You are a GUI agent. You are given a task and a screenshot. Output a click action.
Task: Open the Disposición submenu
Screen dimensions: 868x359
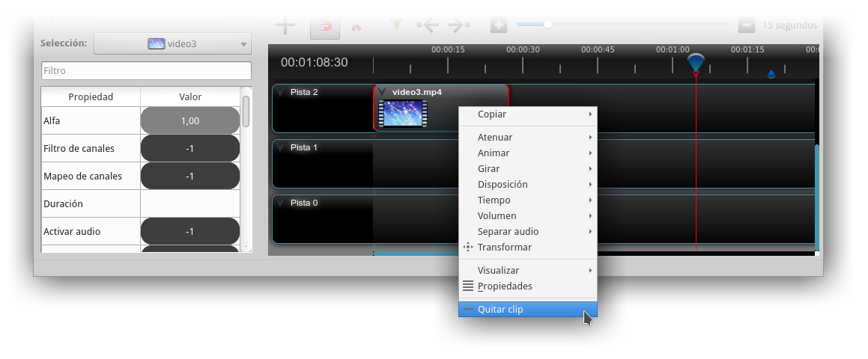coord(527,184)
